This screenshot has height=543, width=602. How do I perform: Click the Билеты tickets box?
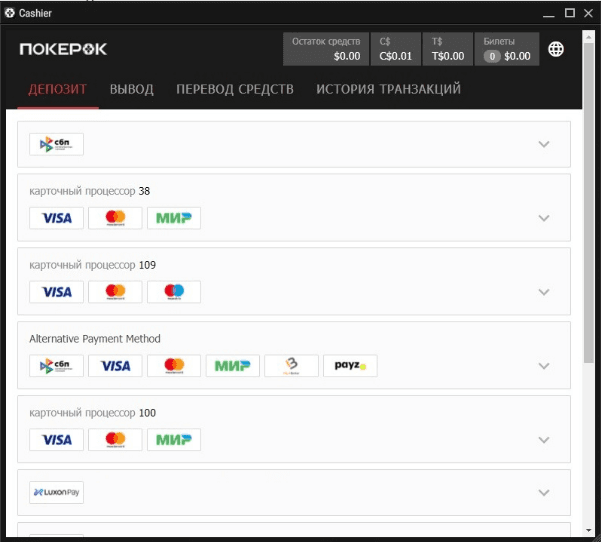pos(507,49)
